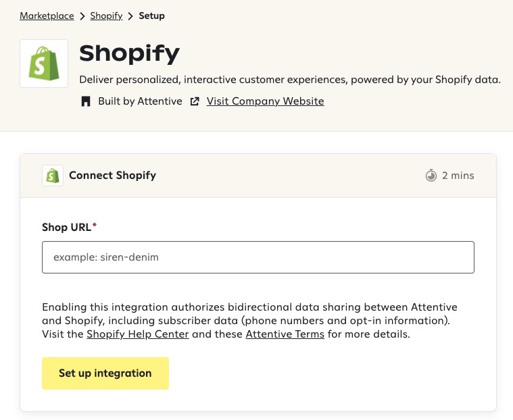Click the main Shopify page heading

(130, 53)
